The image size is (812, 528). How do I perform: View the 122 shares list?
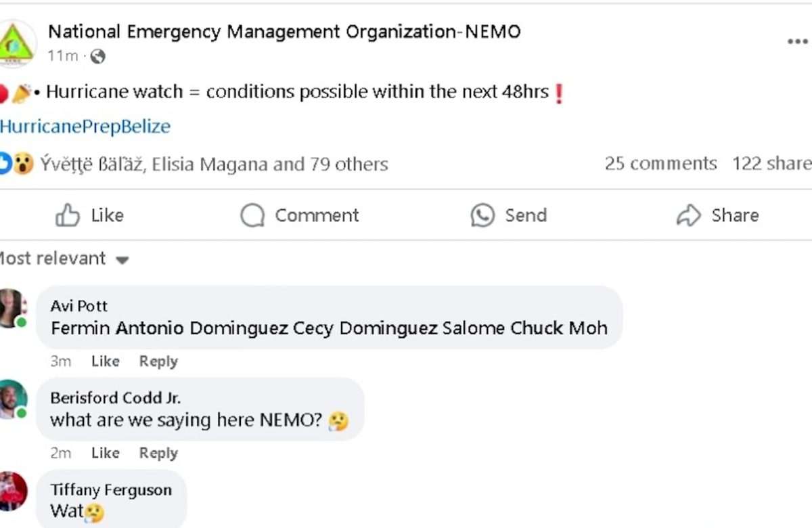click(x=772, y=163)
